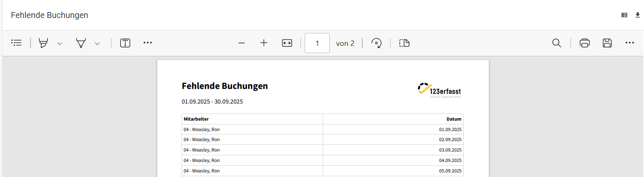The image size is (644, 177).
Task: Open the PDF search magnifier
Action: tap(557, 43)
